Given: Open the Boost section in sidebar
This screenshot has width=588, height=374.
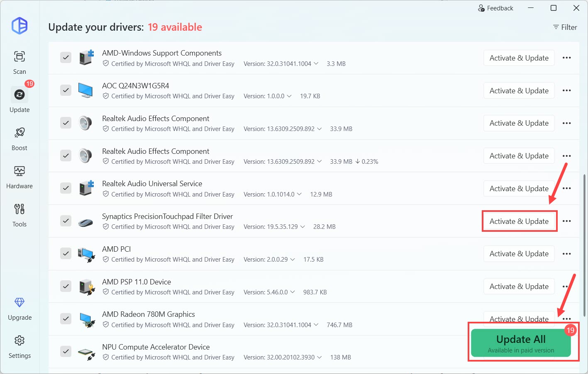Looking at the screenshot, I should pos(20,139).
